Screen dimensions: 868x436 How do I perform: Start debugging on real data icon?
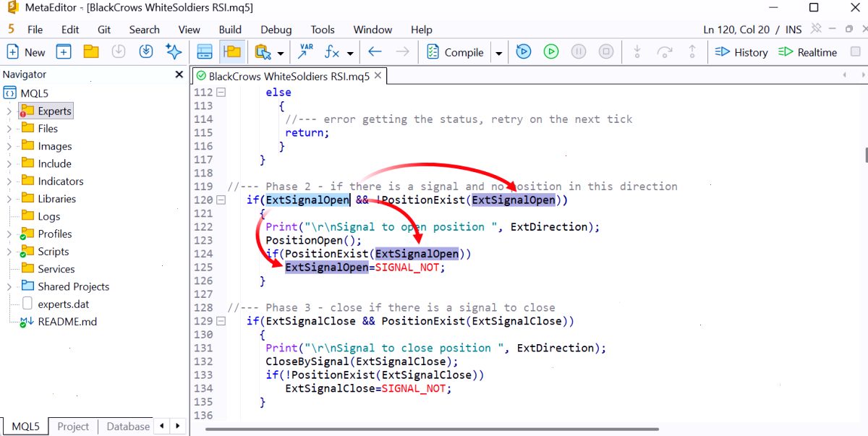pos(524,52)
